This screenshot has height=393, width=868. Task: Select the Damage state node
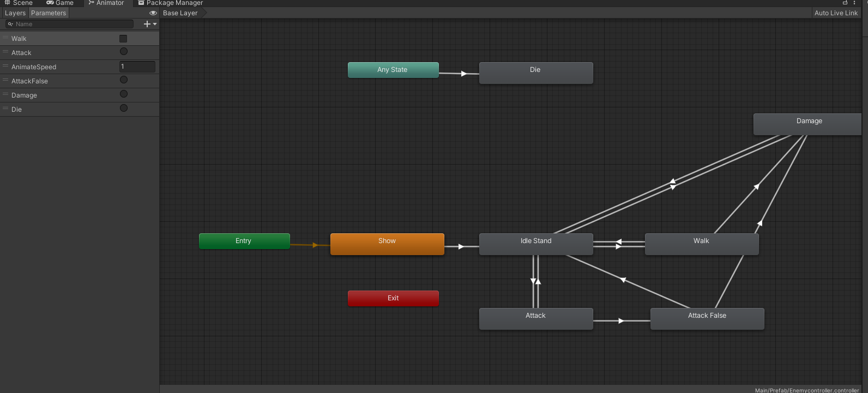click(807, 124)
